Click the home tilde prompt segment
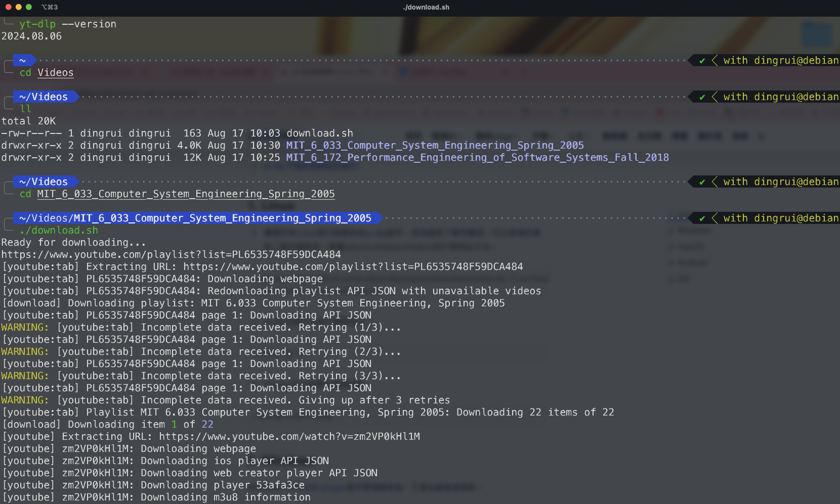This screenshot has width=840, height=504. click(23, 60)
